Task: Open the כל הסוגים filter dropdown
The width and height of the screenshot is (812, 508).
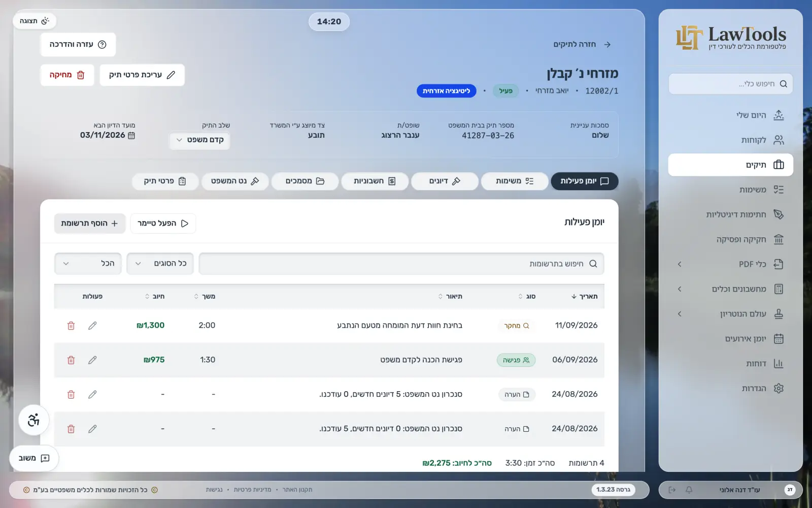Action: click(x=160, y=264)
